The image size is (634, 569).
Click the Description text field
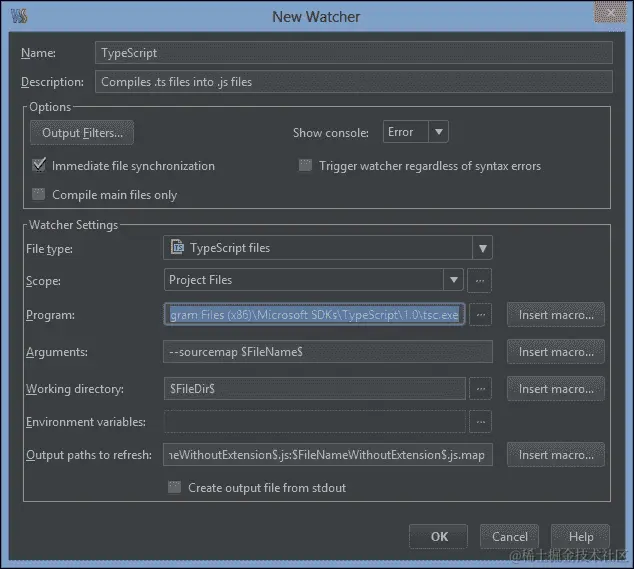coord(353,82)
